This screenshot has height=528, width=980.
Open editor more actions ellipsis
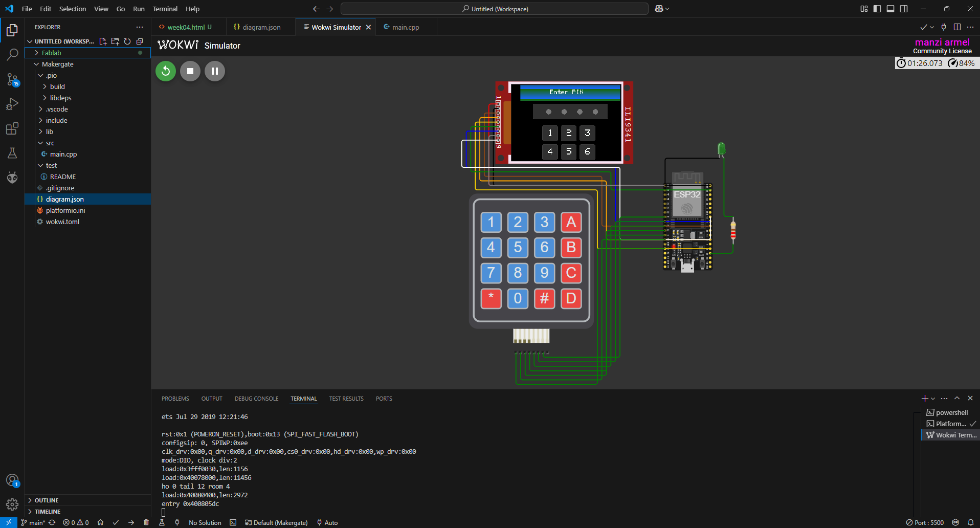point(970,27)
